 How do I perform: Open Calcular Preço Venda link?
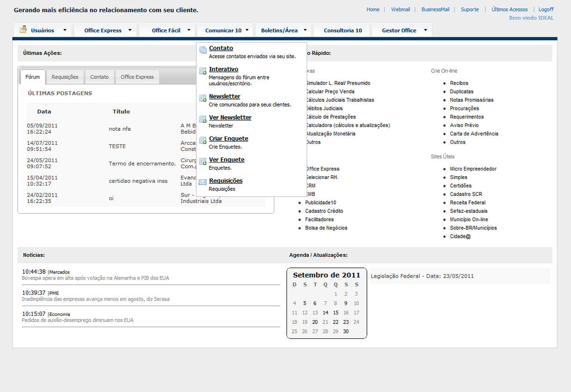(330, 92)
